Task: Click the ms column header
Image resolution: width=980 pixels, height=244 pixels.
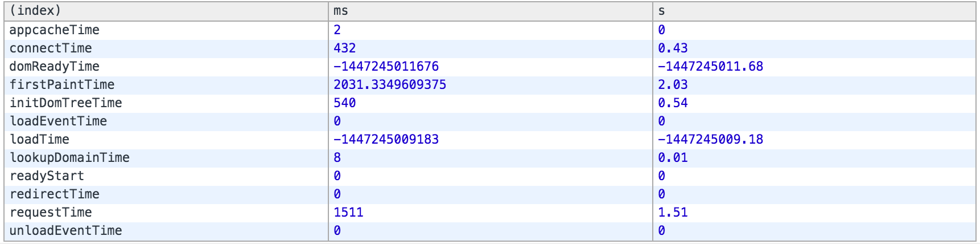Action: [x=491, y=11]
